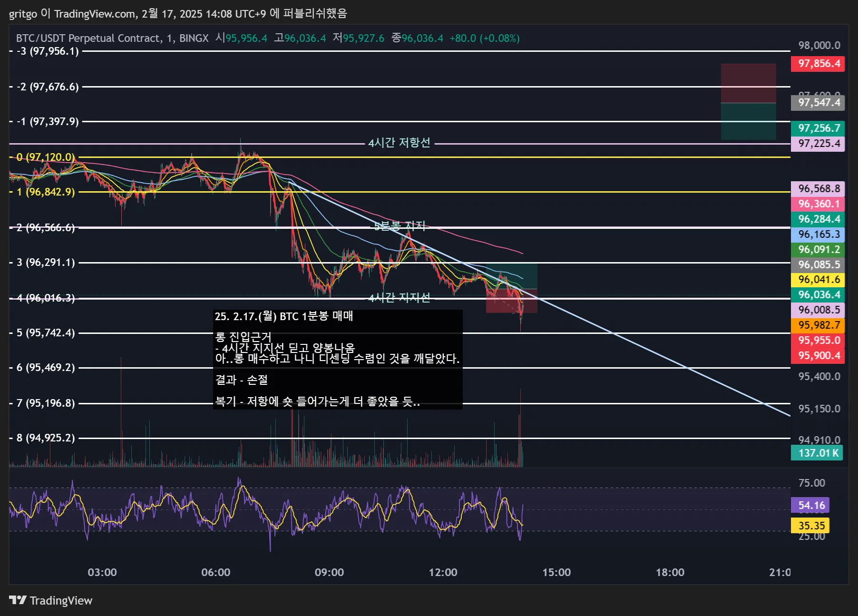Click the 96,284.4 green price label

coord(818,219)
